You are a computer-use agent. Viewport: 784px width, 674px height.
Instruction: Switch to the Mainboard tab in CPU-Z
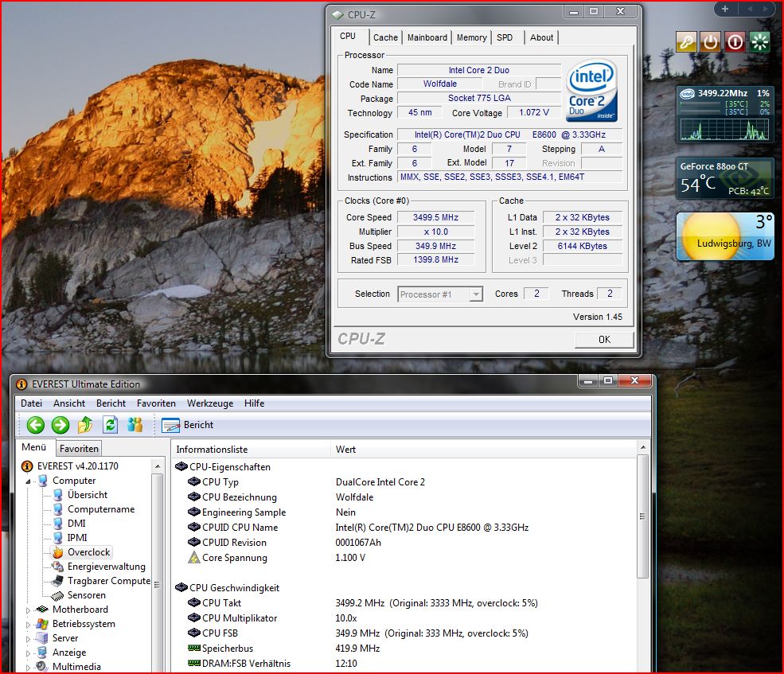427,37
